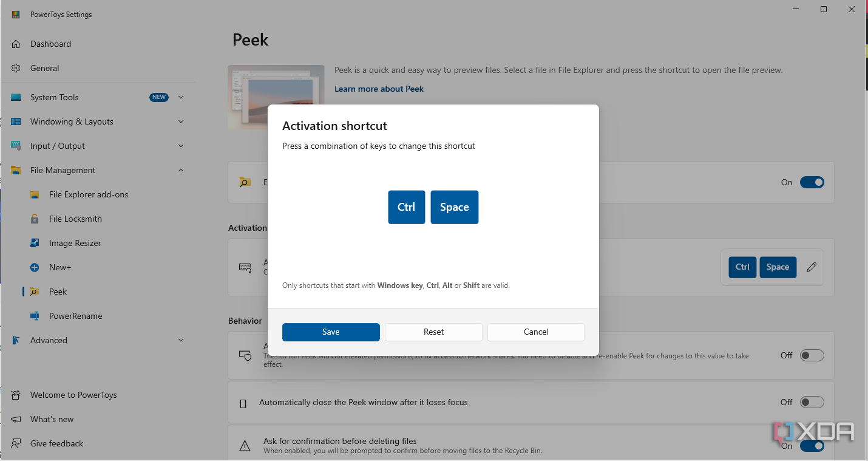Screen dimensions: 868x461
Task: Click the Ctrl key in the dialog
Action: pyautogui.click(x=407, y=207)
